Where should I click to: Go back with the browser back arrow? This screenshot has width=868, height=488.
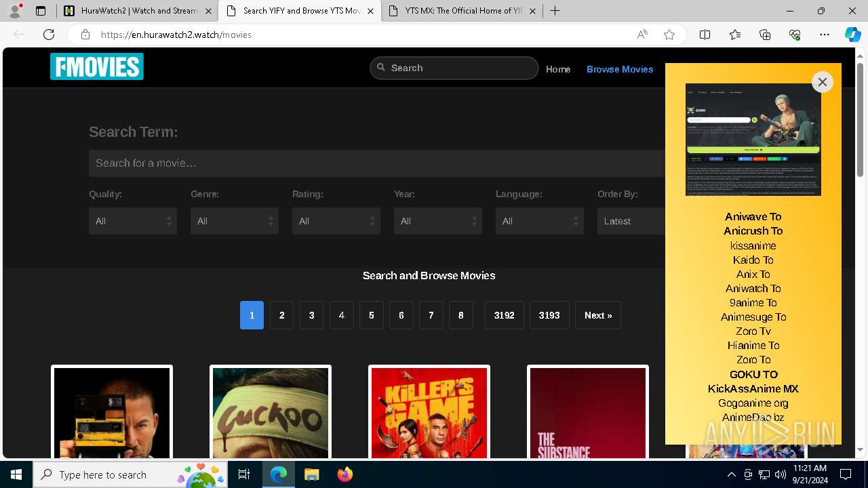pos(19,35)
